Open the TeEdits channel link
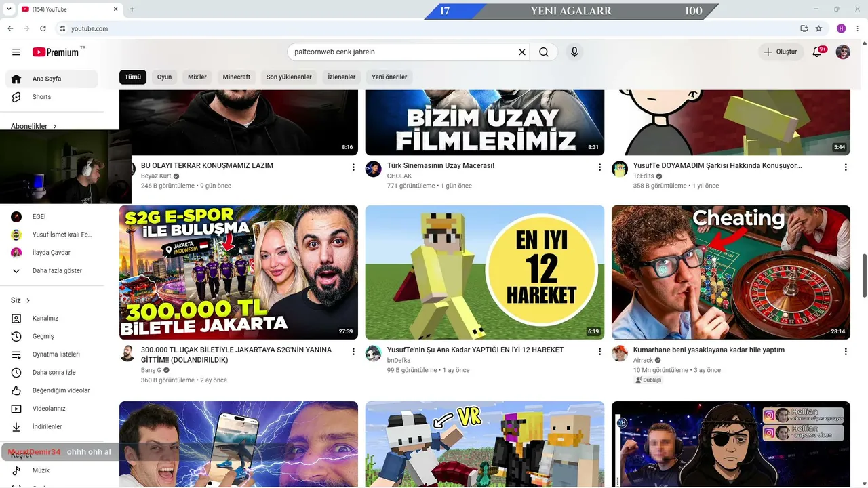Image resolution: width=868 pixels, height=488 pixels. (x=644, y=176)
